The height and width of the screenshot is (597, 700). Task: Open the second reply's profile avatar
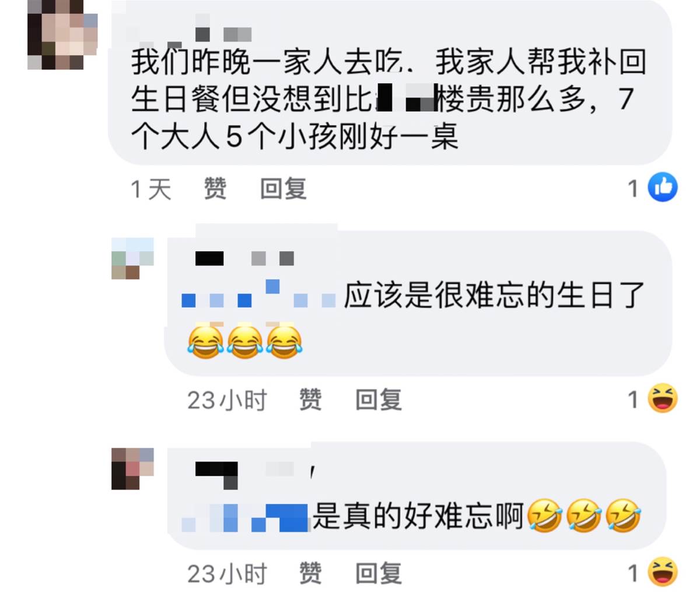click(132, 469)
